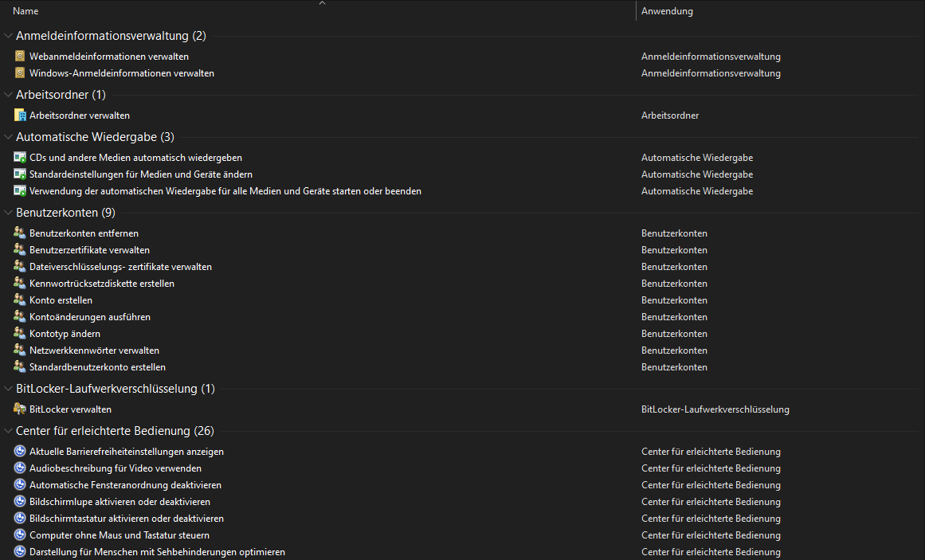Viewport: 925px width, 560px height.
Task: Open Netzwerkkennwörter verwalten
Action: click(x=94, y=350)
